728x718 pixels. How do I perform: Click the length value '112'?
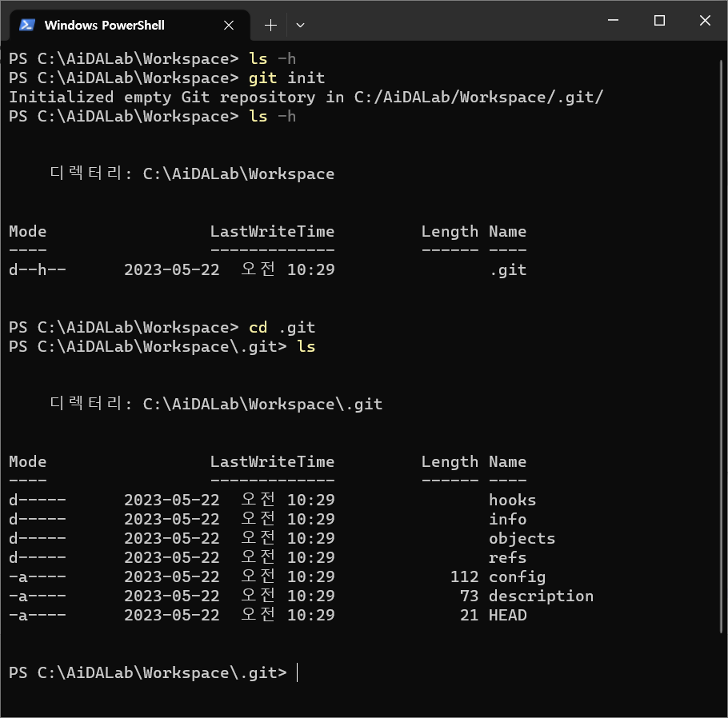point(464,576)
